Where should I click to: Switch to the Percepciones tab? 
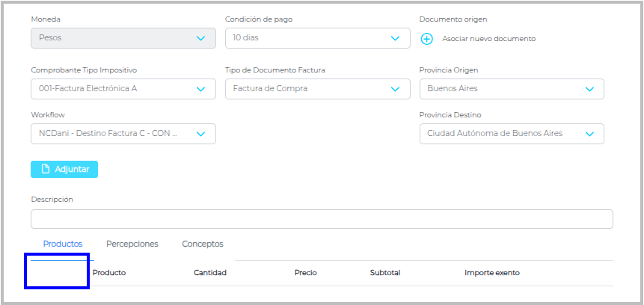pos(132,244)
